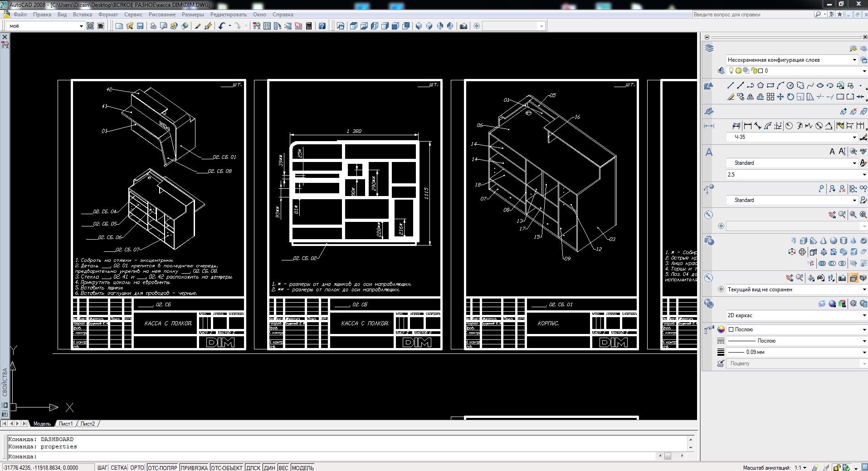Switch to the Лист1 layout tab
Image resolution: width=868 pixels, height=471 pixels.
65,424
